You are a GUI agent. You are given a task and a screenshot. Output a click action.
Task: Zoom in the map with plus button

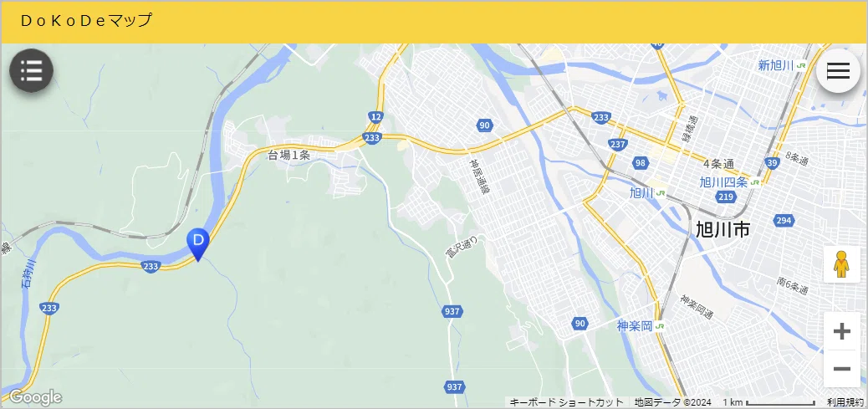pyautogui.click(x=841, y=331)
